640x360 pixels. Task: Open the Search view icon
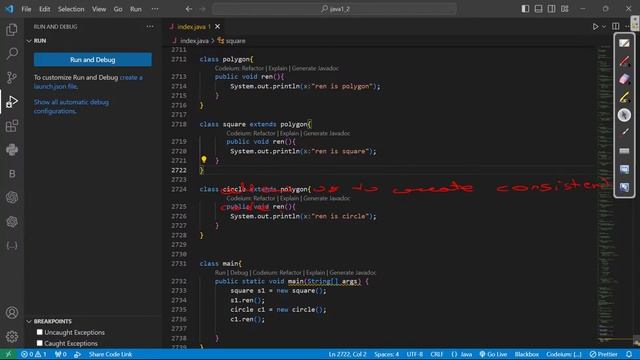[x=12, y=53]
